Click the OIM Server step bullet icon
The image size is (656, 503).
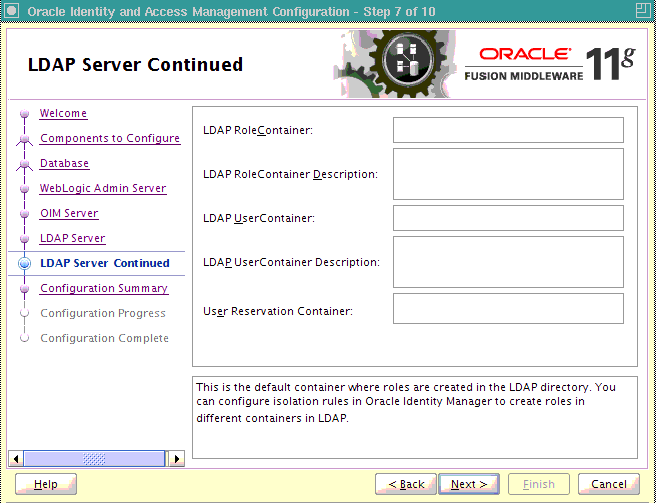[25, 213]
